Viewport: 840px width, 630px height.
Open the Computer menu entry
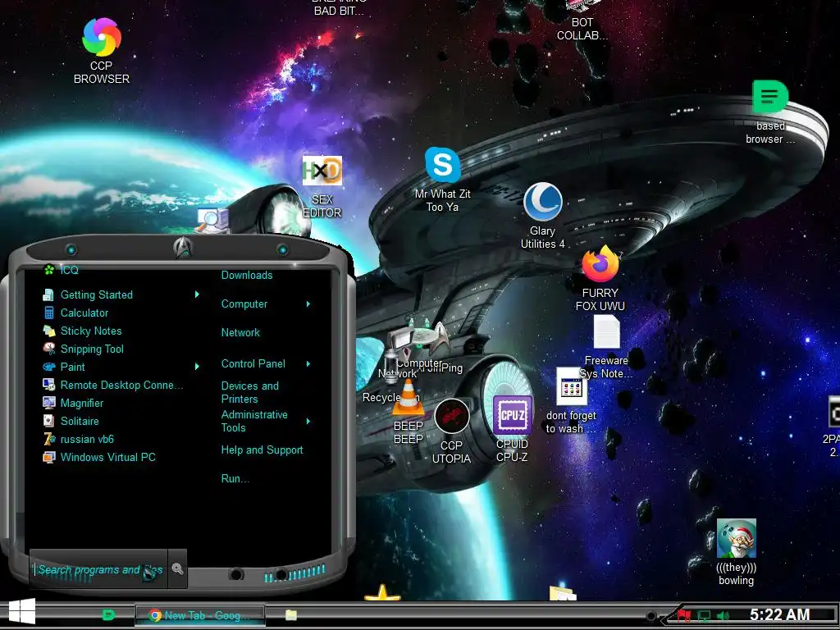pyautogui.click(x=244, y=304)
